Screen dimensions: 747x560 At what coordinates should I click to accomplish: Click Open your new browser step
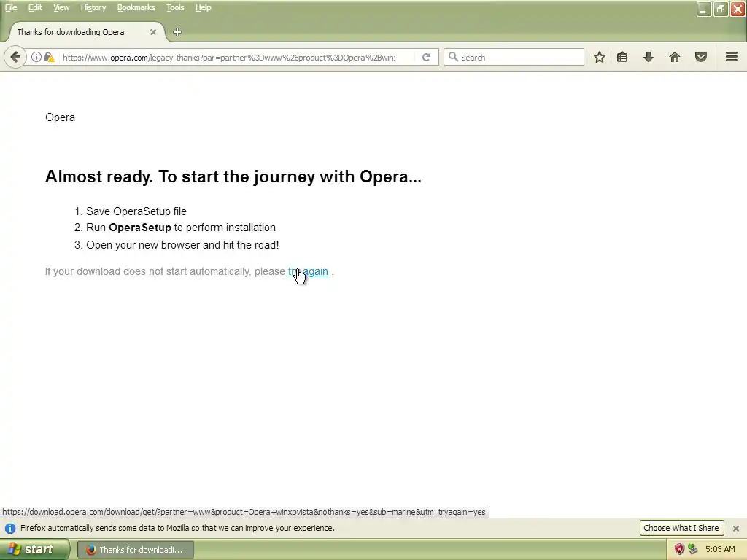tap(182, 245)
